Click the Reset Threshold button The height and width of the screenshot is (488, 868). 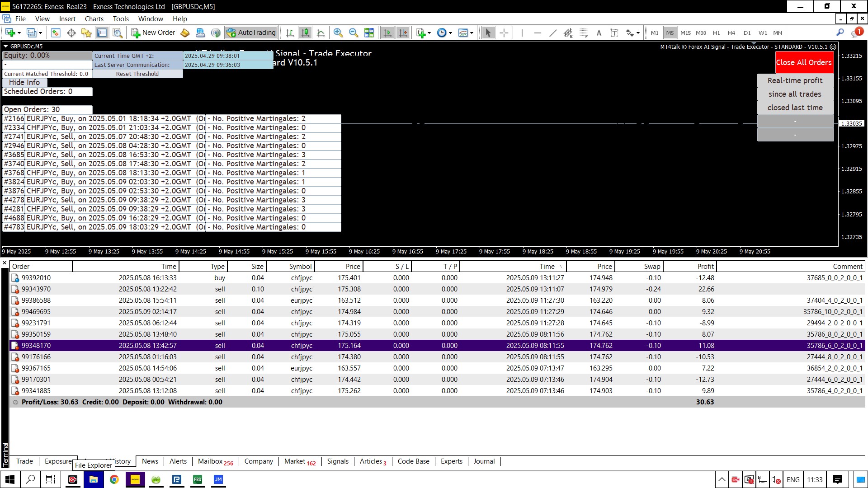tap(137, 74)
